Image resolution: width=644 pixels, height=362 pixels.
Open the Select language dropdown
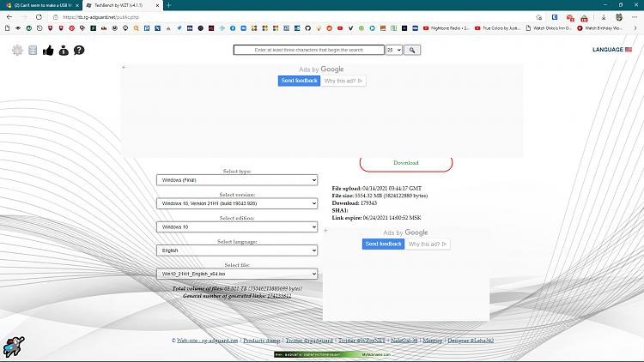pyautogui.click(x=237, y=250)
